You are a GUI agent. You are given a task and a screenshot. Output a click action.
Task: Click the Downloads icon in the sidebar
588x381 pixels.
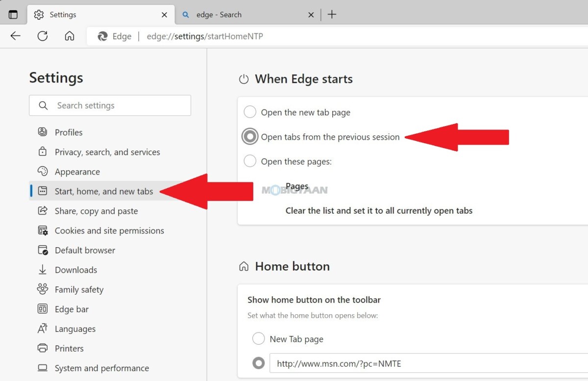(43, 270)
